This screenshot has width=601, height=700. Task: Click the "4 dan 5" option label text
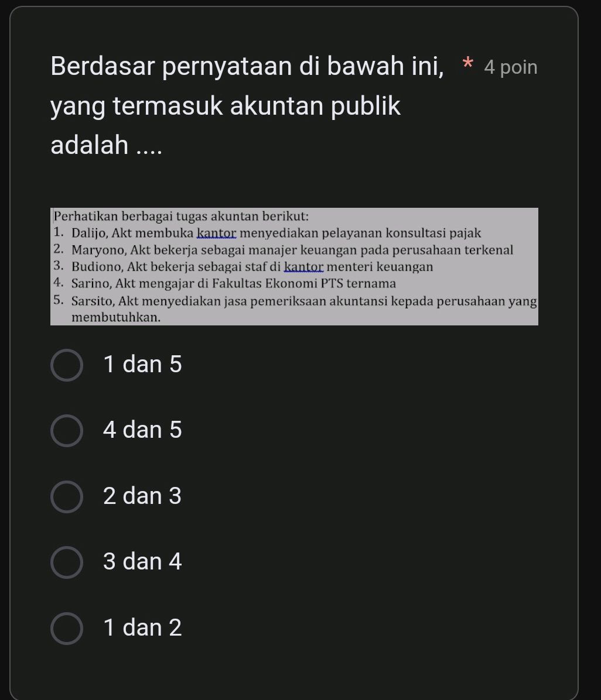pos(142,430)
